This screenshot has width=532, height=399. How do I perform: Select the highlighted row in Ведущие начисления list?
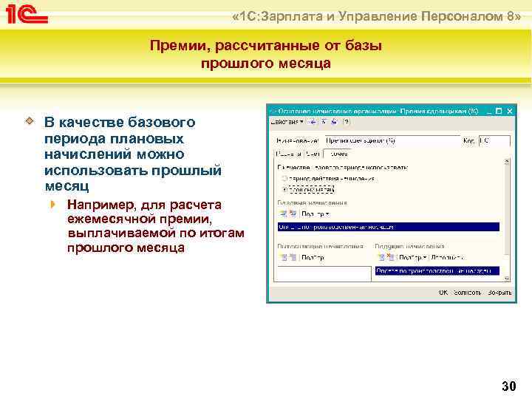437,270
